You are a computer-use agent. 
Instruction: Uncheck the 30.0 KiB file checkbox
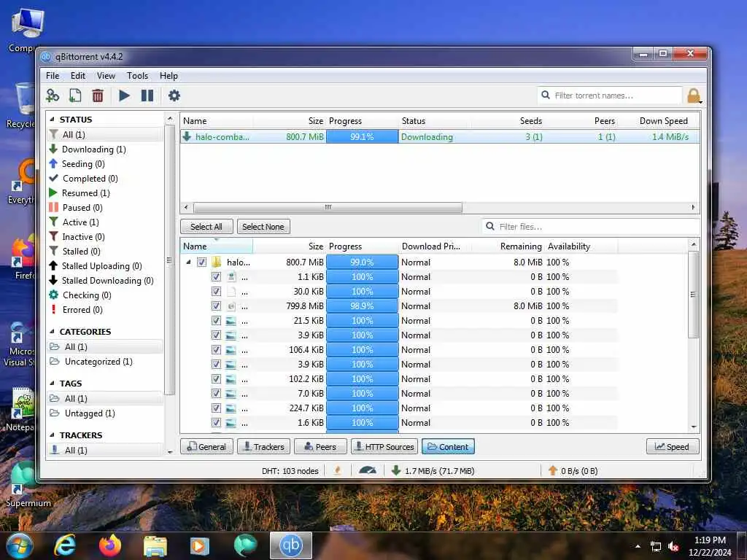216,292
